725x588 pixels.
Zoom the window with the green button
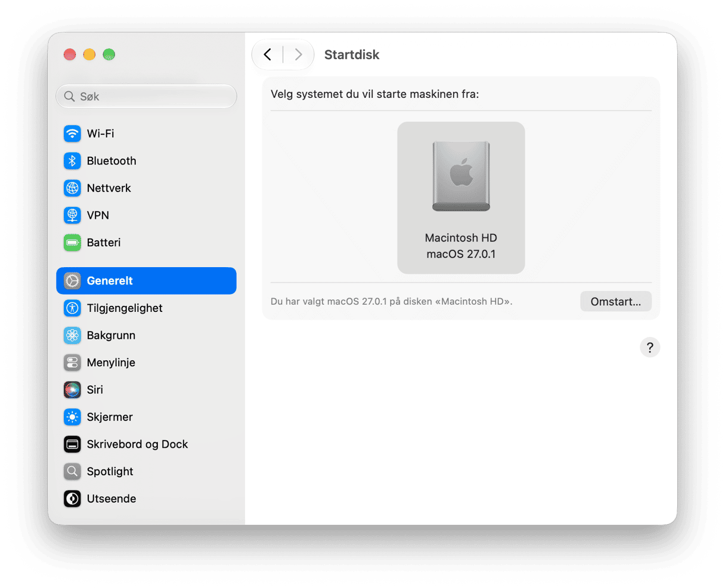(x=109, y=55)
